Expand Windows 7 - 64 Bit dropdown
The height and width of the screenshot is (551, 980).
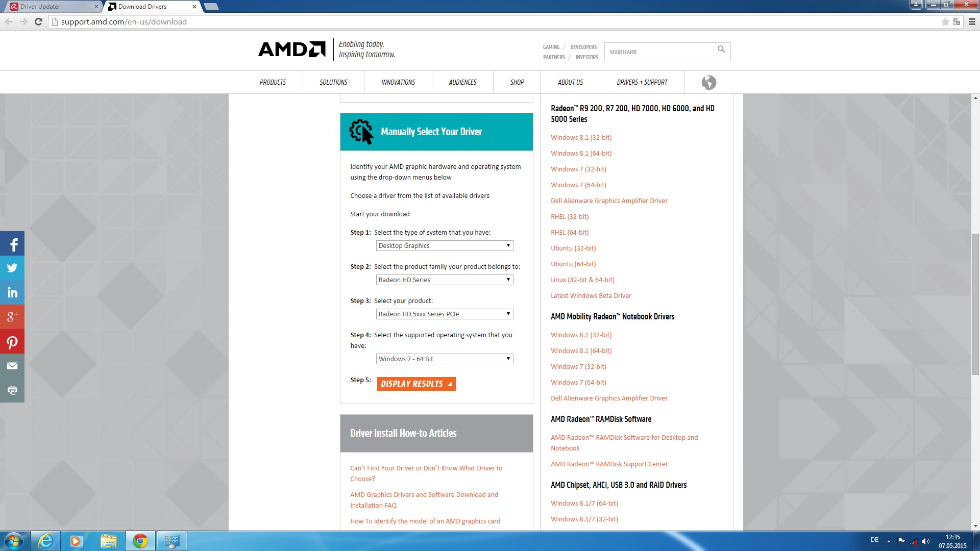pos(444,359)
